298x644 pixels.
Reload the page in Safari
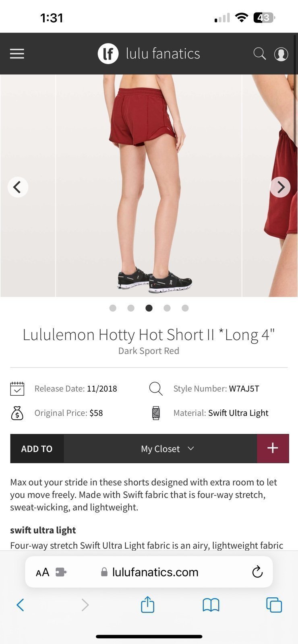point(257,572)
